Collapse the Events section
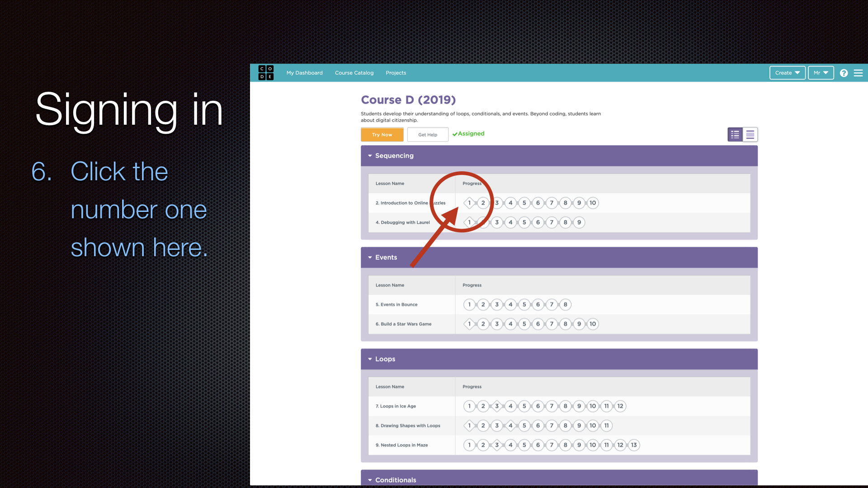 pos(559,258)
